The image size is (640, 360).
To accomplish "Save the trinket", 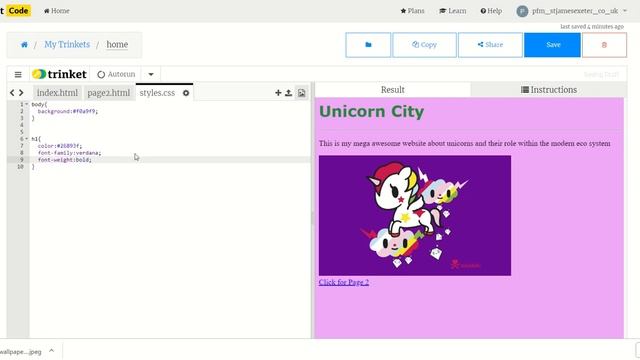I will pyautogui.click(x=552, y=45).
